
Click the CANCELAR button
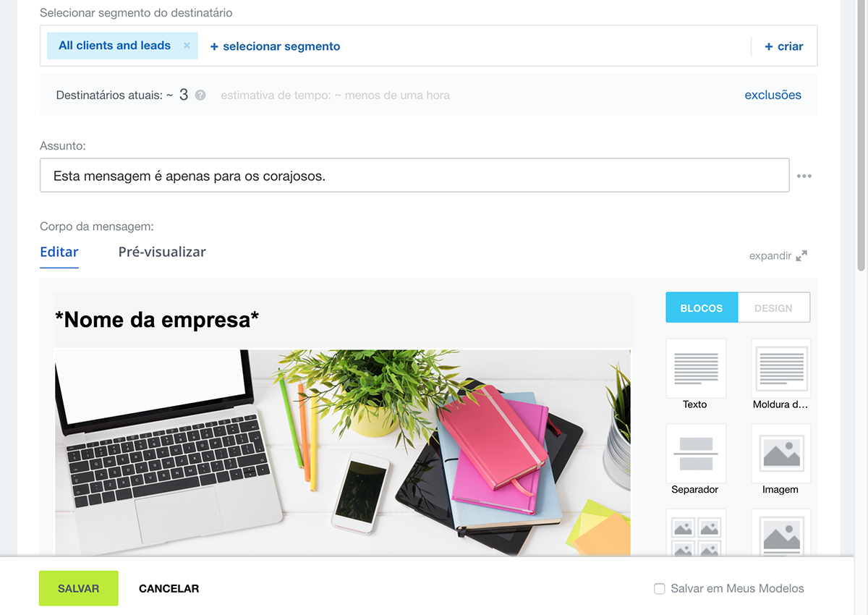169,588
